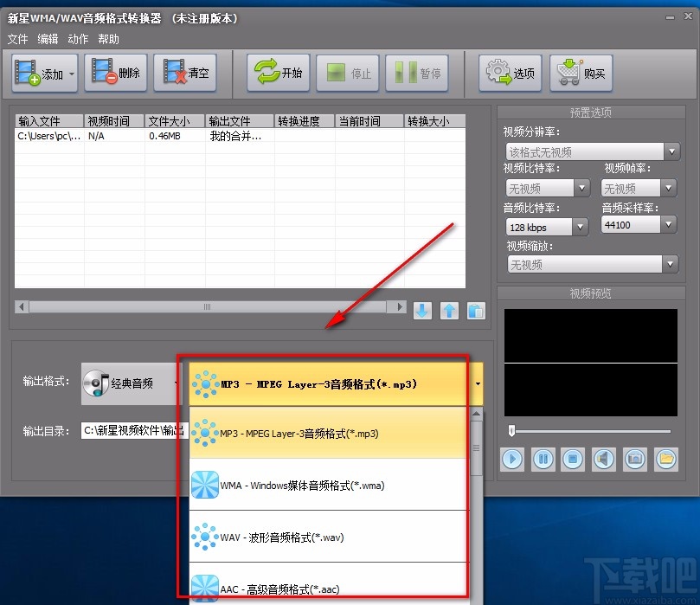Image resolution: width=700 pixels, height=605 pixels.
Task: Play the preview video
Action: [x=512, y=460]
